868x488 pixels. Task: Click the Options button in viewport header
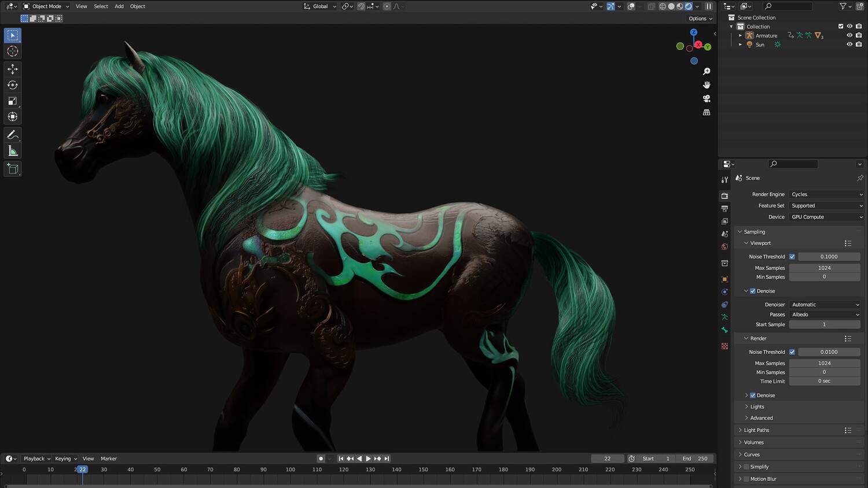700,19
